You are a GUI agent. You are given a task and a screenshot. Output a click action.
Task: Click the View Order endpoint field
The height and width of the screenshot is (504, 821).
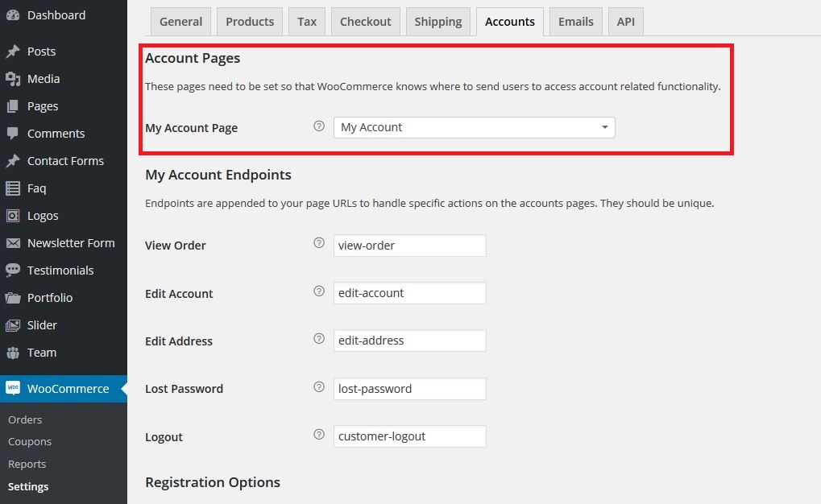click(x=410, y=246)
